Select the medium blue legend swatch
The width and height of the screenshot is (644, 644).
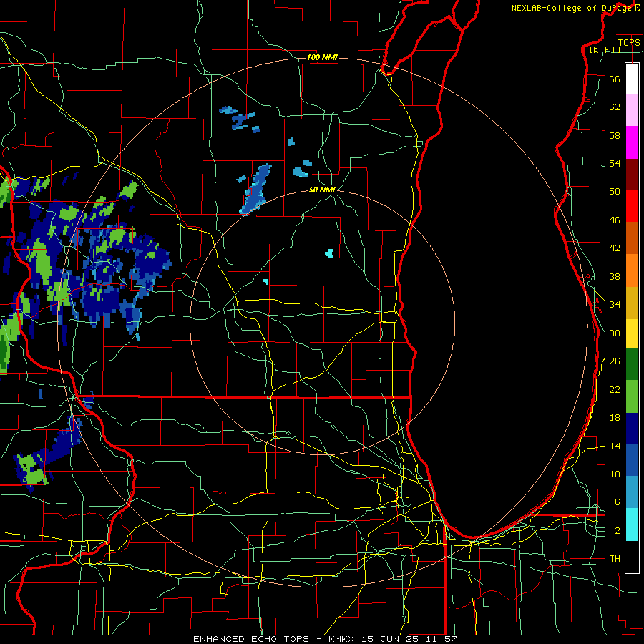pyautogui.click(x=632, y=461)
